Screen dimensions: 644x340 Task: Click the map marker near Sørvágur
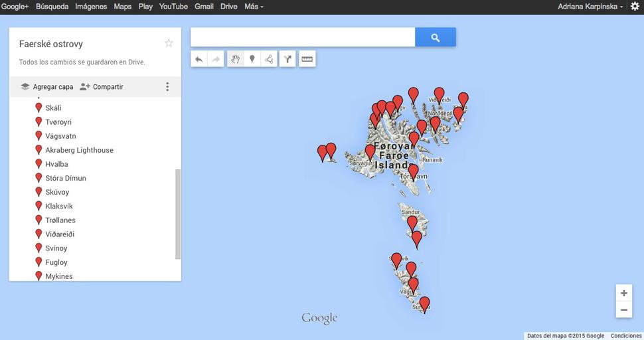point(370,152)
